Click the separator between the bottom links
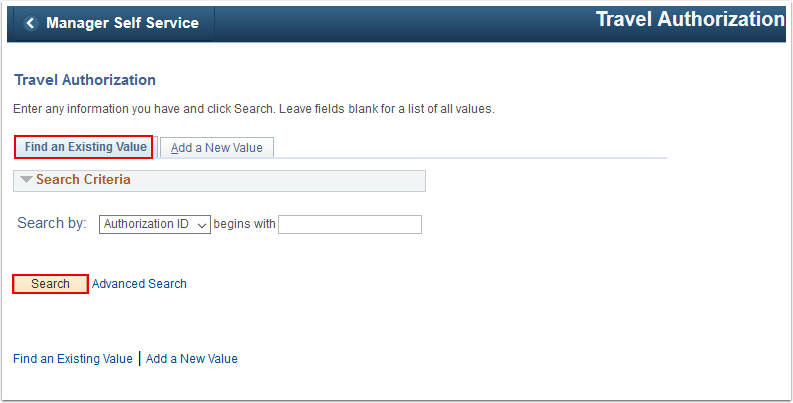The width and height of the screenshot is (793, 403). pos(140,359)
